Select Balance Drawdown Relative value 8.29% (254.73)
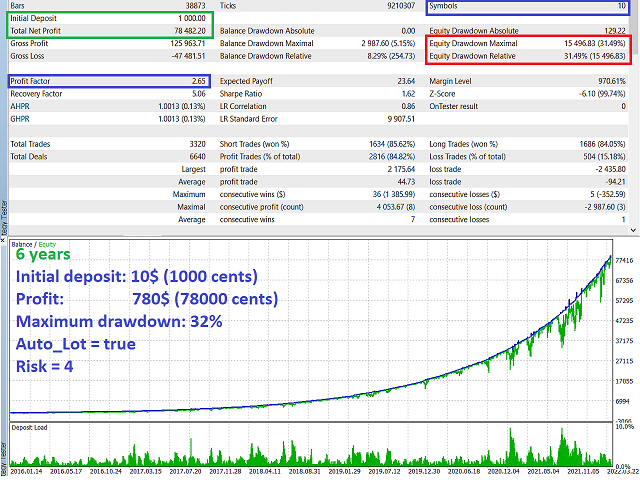Viewport: 640px width, 480px height. tap(391, 56)
